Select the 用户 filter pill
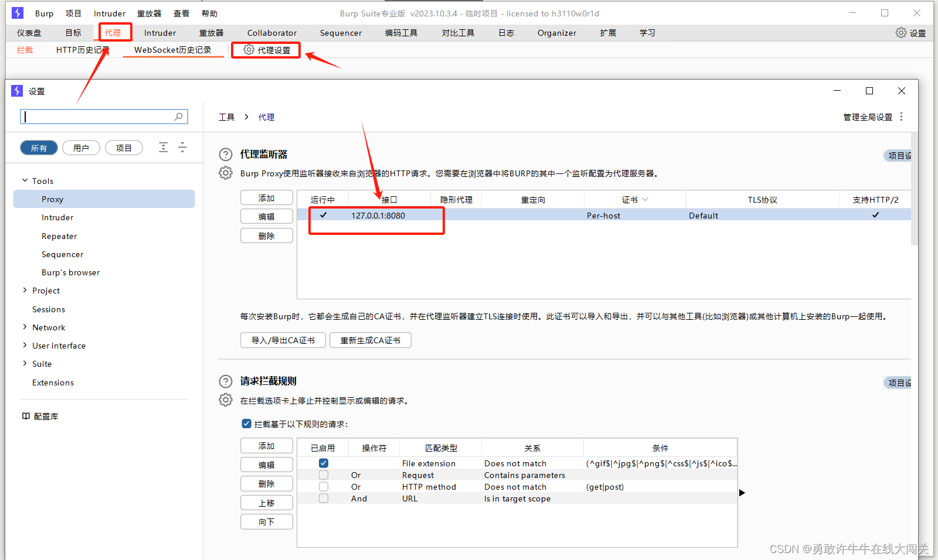The width and height of the screenshot is (938, 560). [81, 148]
